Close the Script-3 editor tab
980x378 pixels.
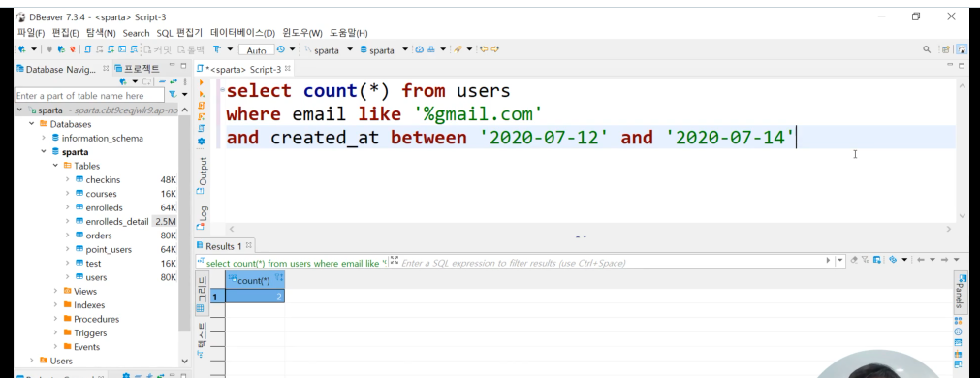288,69
